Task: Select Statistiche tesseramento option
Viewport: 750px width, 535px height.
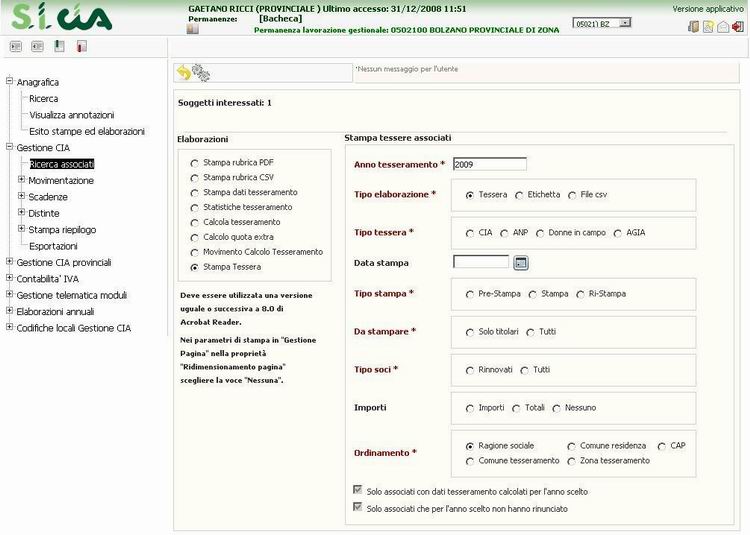Action: tap(194, 208)
